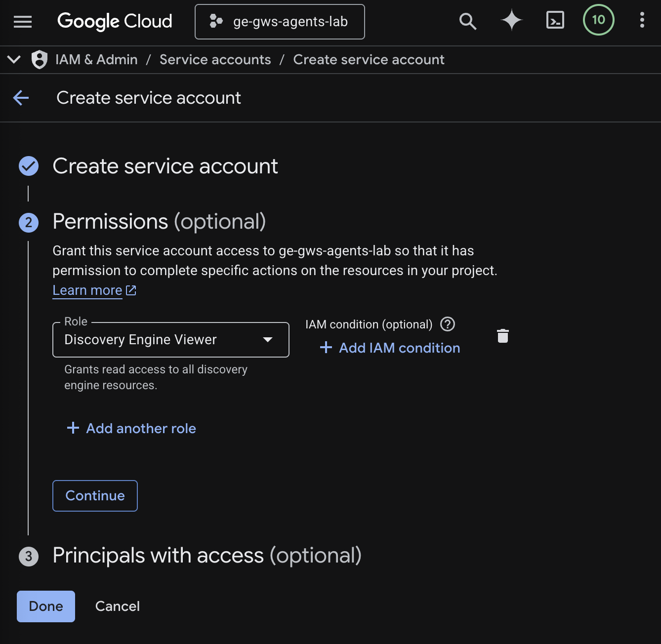Go to Service accounts breadcrumb
Viewport: 661px width, 644px height.
(215, 60)
